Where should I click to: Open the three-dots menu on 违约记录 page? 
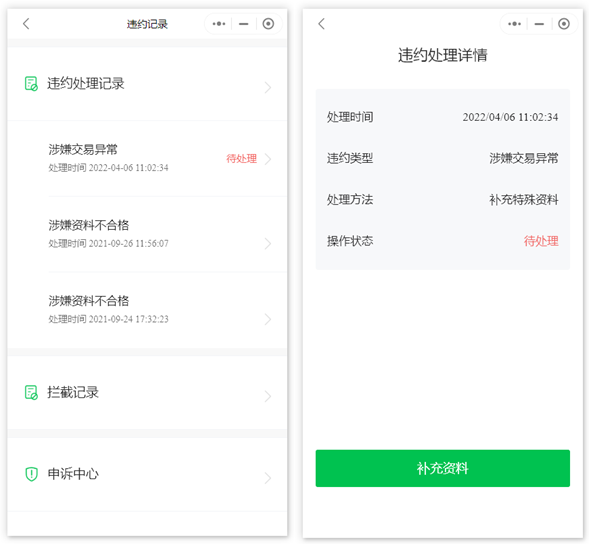pyautogui.click(x=219, y=24)
